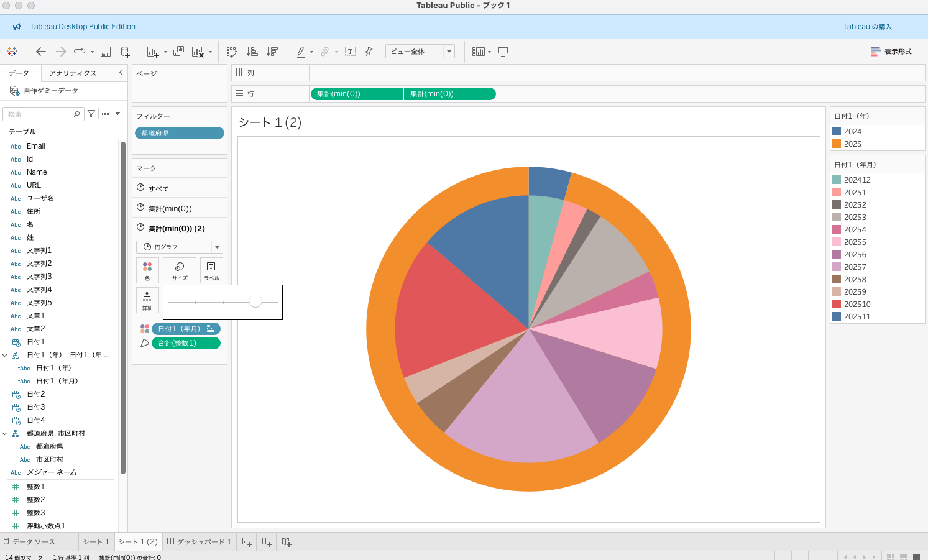Add a new data source
The width and height of the screenshot is (928, 560).
[126, 52]
